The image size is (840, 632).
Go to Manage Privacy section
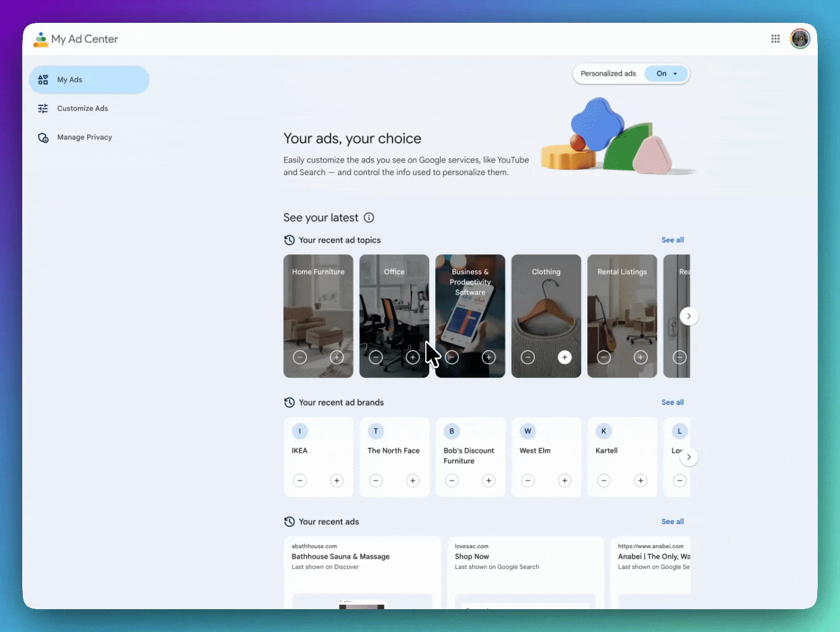84,138
